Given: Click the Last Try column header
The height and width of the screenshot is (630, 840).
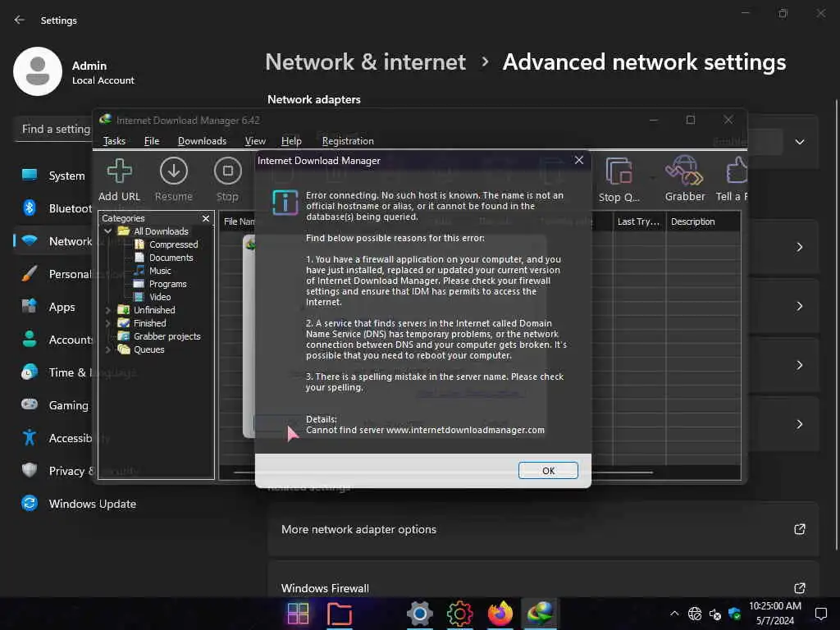Looking at the screenshot, I should [x=638, y=221].
